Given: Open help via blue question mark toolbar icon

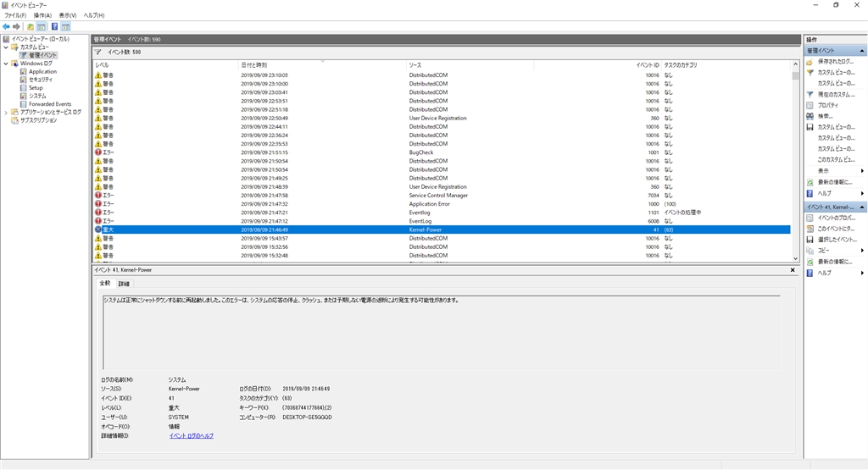Looking at the screenshot, I should coord(55,26).
